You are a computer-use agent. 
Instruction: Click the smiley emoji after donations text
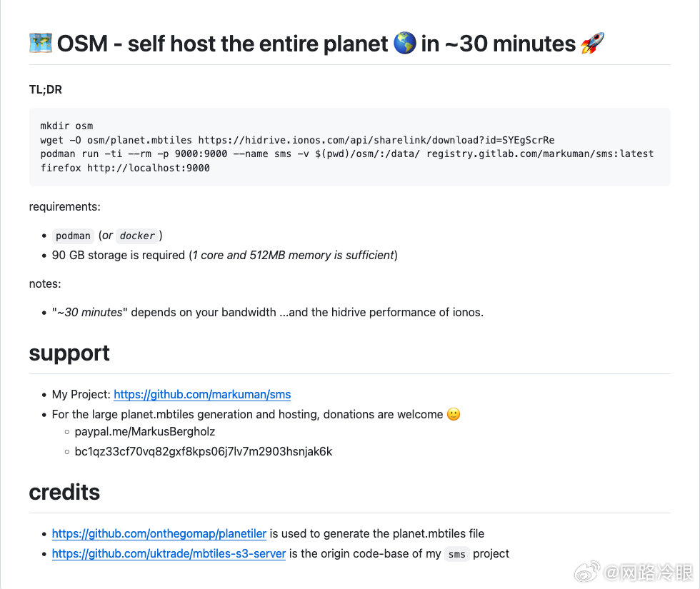point(454,414)
